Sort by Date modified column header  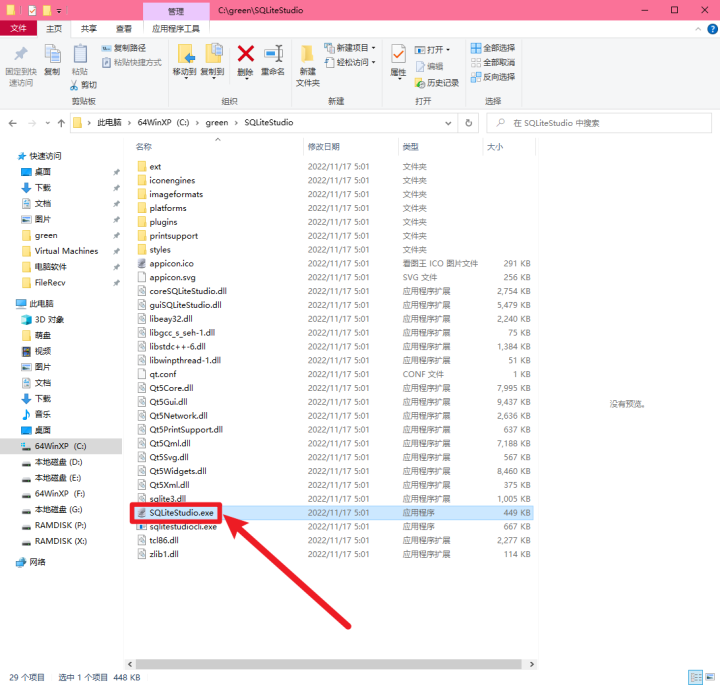(351, 146)
